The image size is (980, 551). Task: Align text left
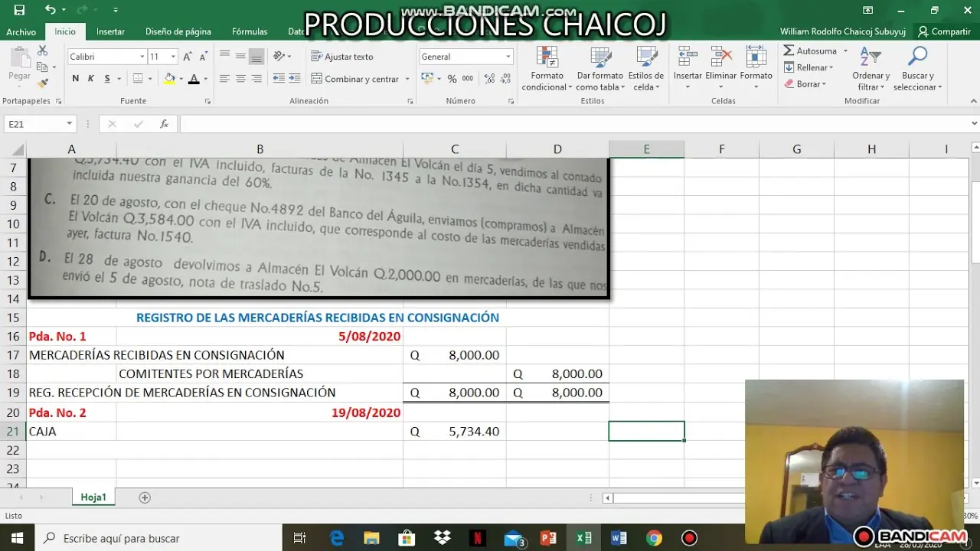pos(224,79)
